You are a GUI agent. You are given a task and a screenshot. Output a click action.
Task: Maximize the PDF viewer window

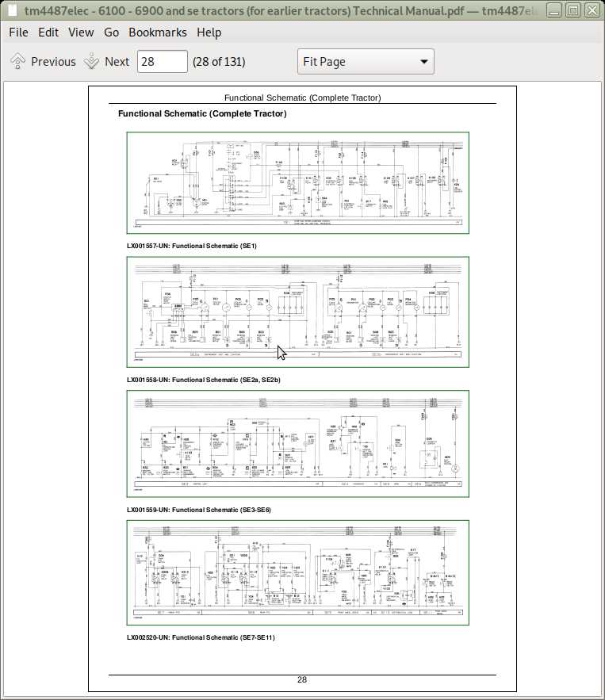(x=573, y=10)
